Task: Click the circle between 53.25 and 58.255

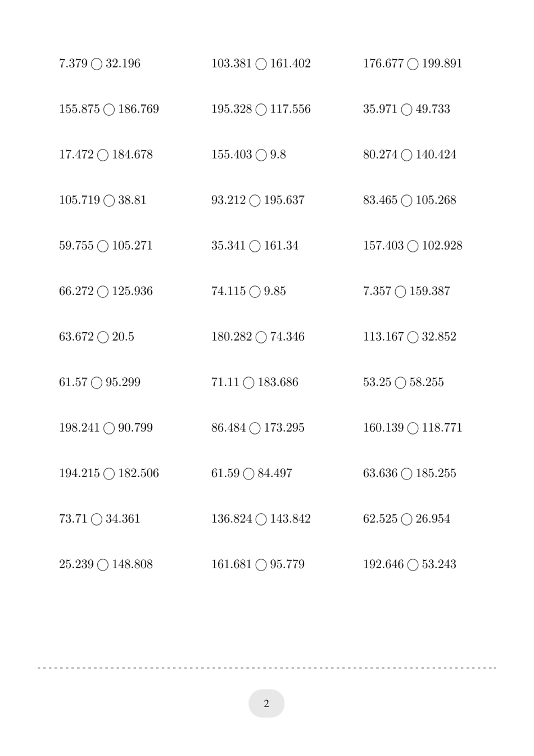Action: 400,383
